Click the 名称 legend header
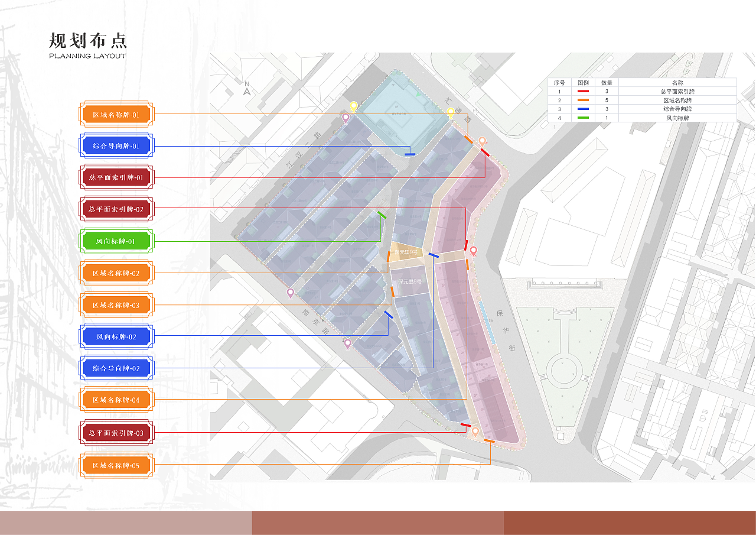Image resolution: width=756 pixels, height=535 pixels. click(x=677, y=83)
